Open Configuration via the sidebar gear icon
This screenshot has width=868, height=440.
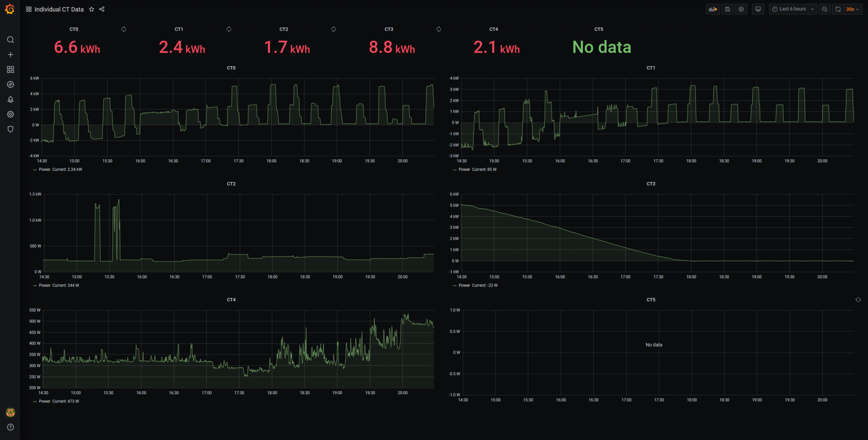pyautogui.click(x=11, y=114)
